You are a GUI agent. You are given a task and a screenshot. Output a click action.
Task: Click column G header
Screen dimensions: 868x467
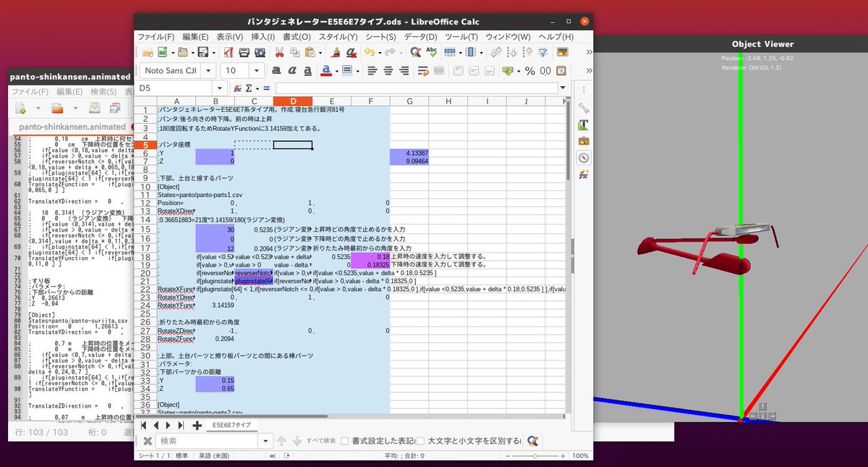click(409, 101)
